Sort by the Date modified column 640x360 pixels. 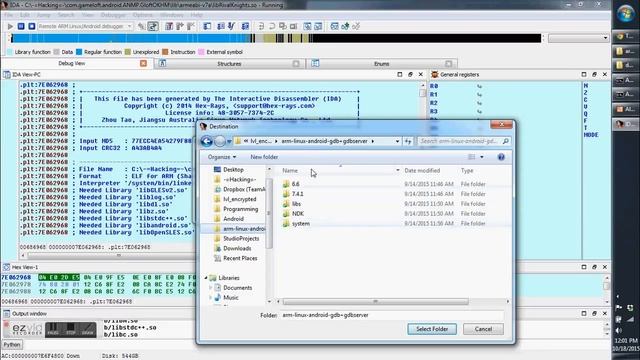coord(422,171)
